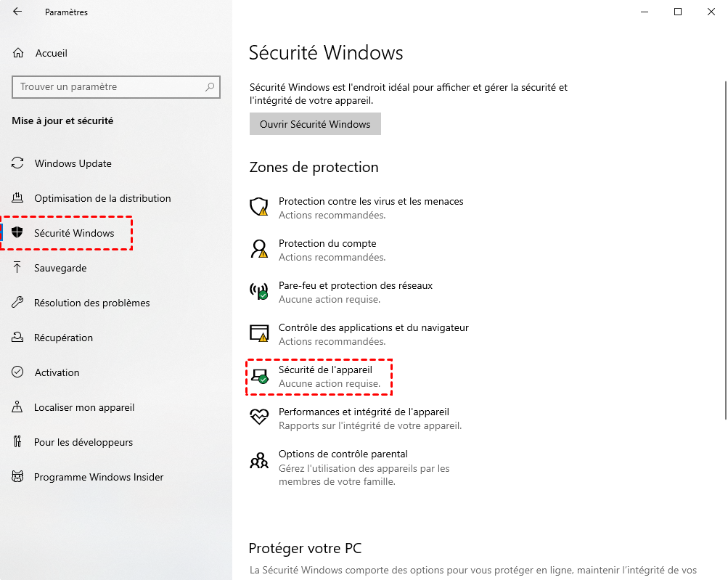Go to Sauvegarde settings page

pos(60,268)
